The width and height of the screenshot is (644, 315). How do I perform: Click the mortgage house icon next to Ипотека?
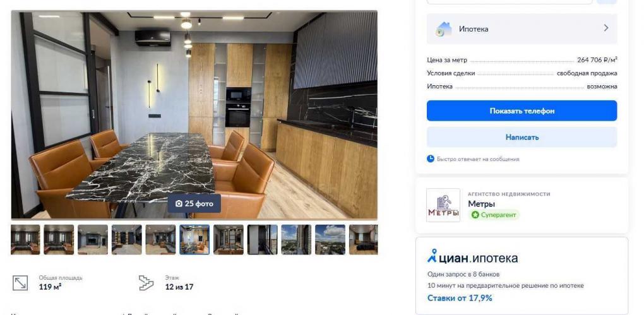click(x=444, y=29)
